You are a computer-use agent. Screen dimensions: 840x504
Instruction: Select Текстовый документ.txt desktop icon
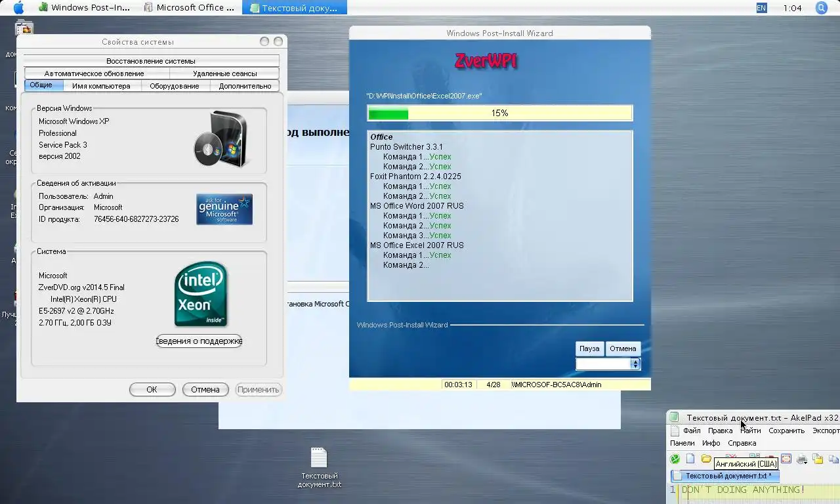point(319,467)
